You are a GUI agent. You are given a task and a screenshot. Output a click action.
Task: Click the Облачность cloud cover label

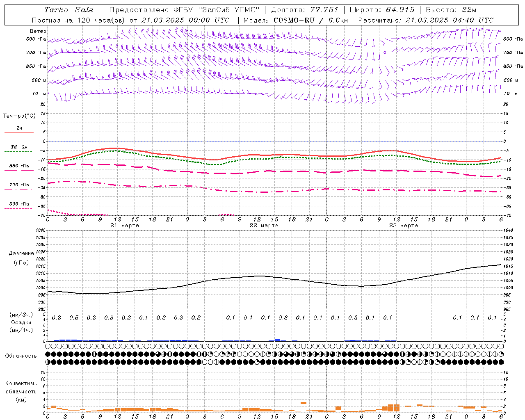point(21,356)
